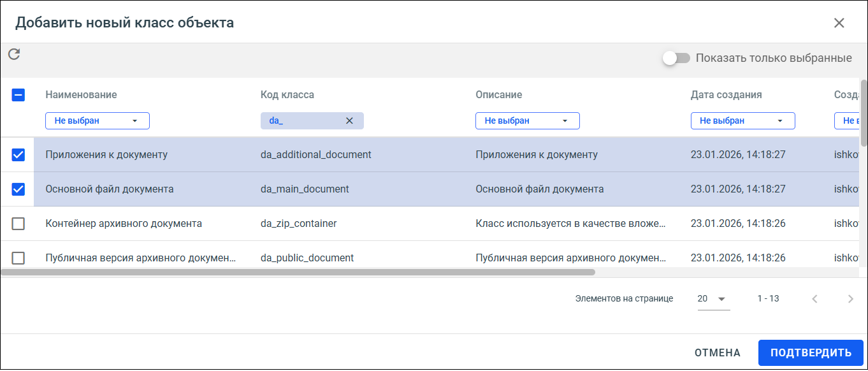
Task: Click description Класс используется в качестве вложе…
Action: pos(572,224)
